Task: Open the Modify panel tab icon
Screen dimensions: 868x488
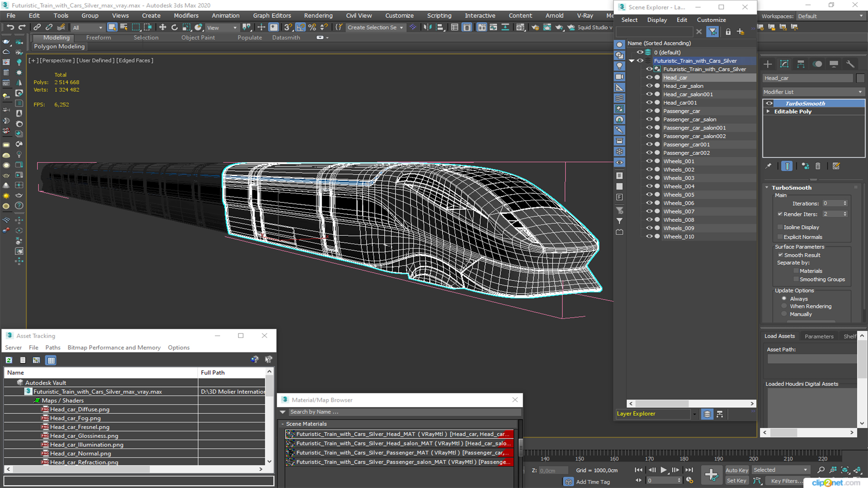Action: [x=784, y=64]
